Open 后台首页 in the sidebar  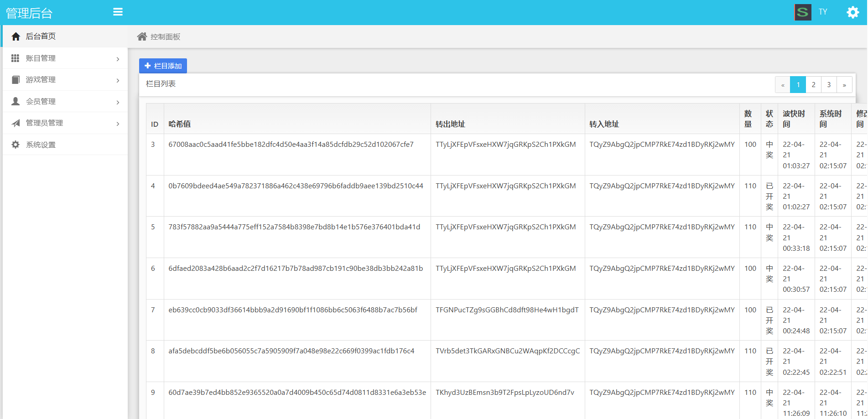(x=41, y=36)
